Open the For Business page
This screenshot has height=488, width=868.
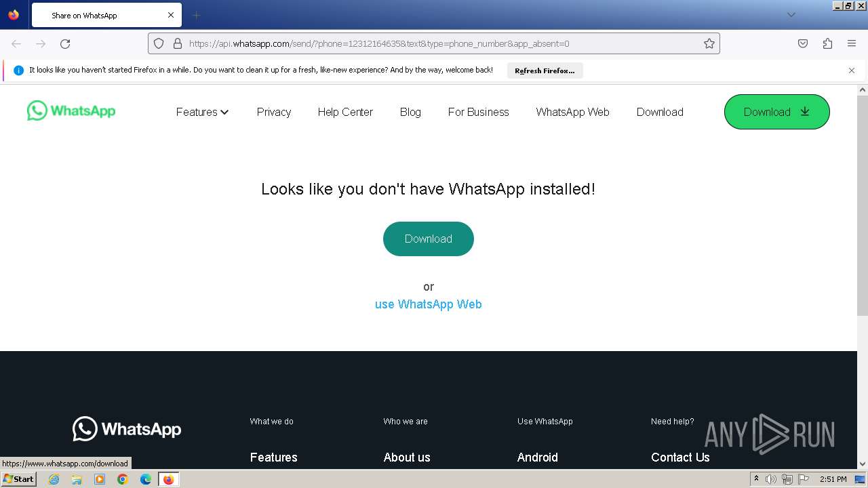click(478, 112)
